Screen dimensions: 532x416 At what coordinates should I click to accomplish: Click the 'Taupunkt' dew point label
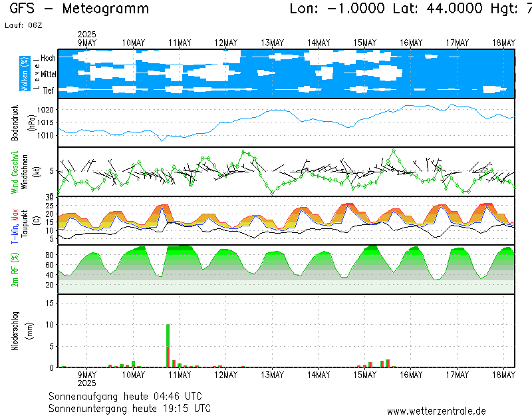point(24,224)
